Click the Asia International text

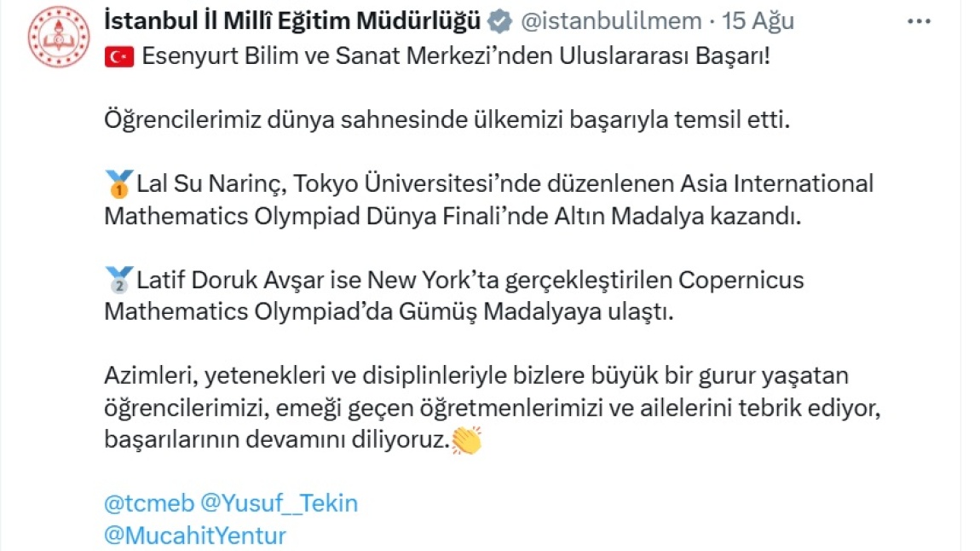(776, 183)
